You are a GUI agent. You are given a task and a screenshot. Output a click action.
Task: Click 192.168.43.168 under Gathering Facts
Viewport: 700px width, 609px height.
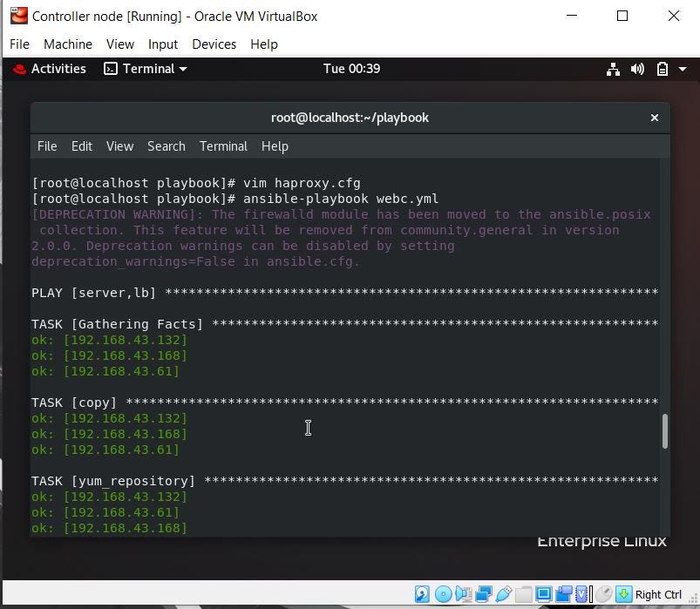[x=125, y=355]
